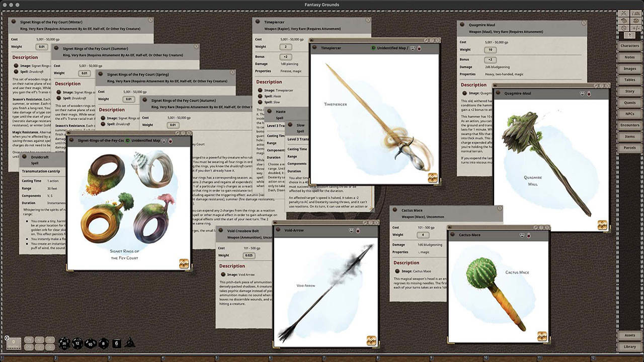Collapse the Timepiercer rapier window header
The image size is (644, 362).
[x=258, y=21]
